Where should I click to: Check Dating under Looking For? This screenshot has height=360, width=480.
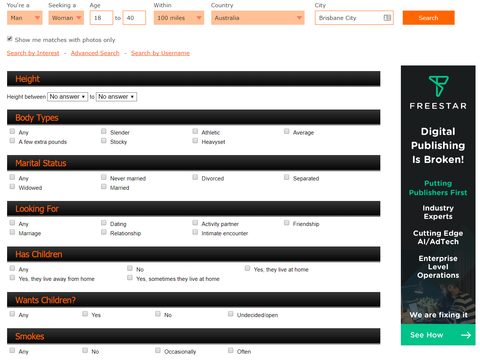tap(104, 223)
